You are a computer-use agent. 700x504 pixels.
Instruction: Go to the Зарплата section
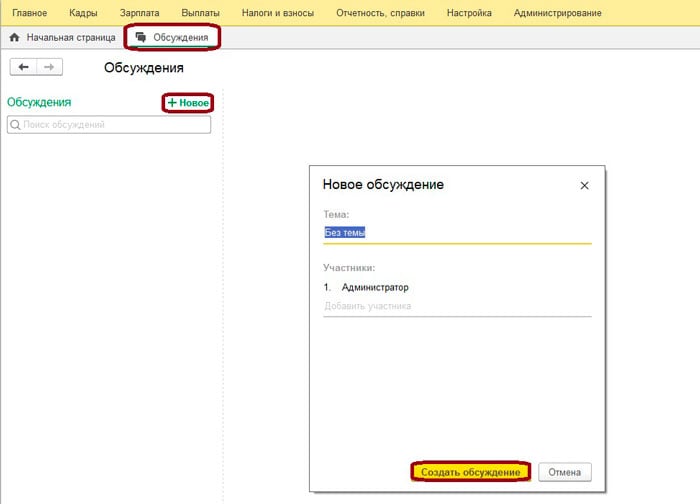point(140,13)
